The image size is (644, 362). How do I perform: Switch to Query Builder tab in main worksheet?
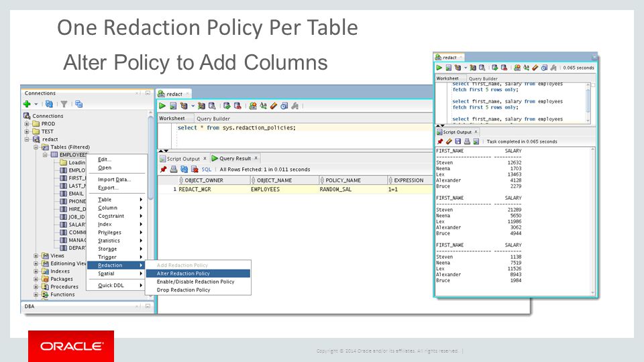213,119
